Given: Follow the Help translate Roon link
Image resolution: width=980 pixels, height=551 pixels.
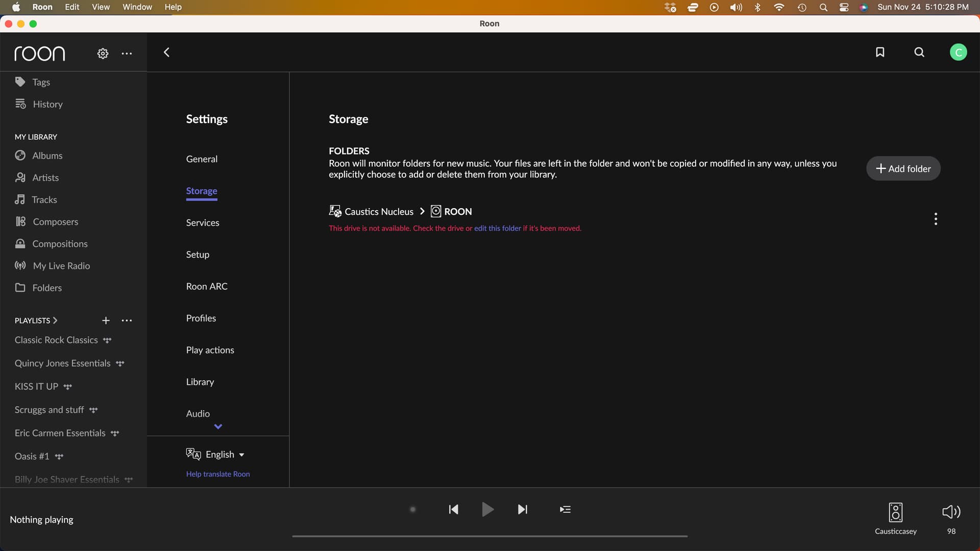Looking at the screenshot, I should pyautogui.click(x=218, y=474).
